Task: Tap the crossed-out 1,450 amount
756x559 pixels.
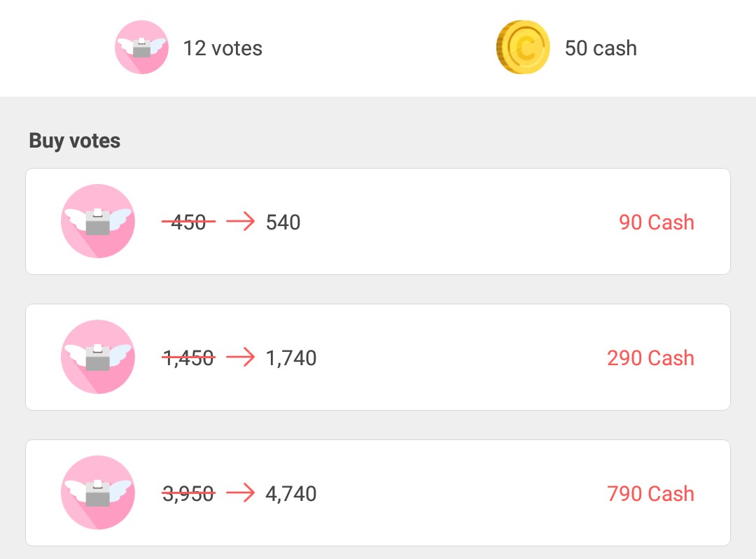Action: (188, 358)
